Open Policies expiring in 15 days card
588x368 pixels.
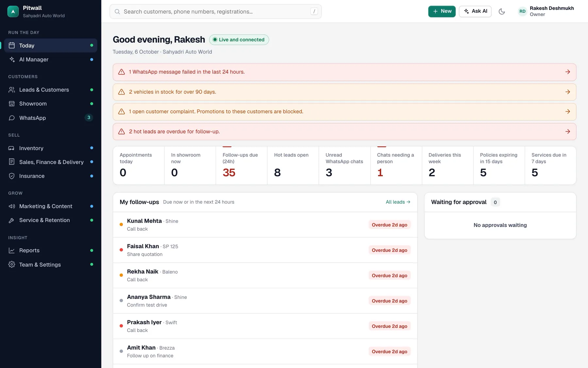click(499, 166)
